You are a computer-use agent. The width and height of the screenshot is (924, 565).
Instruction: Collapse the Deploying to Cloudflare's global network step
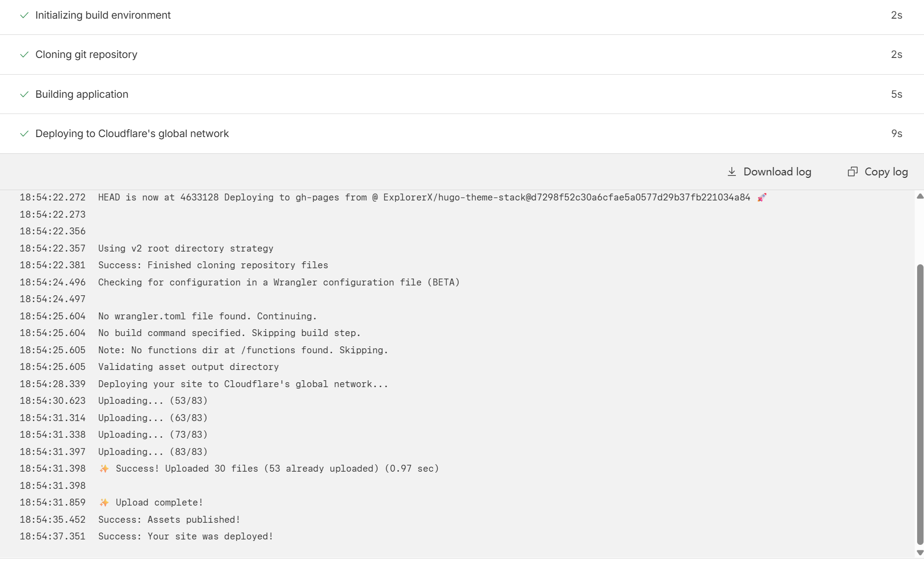pyautogui.click(x=132, y=133)
